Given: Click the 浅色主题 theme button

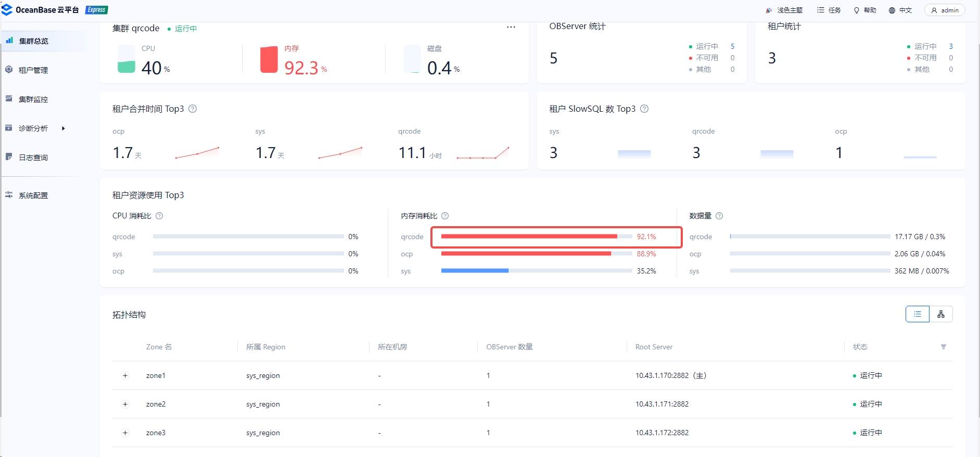Looking at the screenshot, I should click(x=784, y=10).
